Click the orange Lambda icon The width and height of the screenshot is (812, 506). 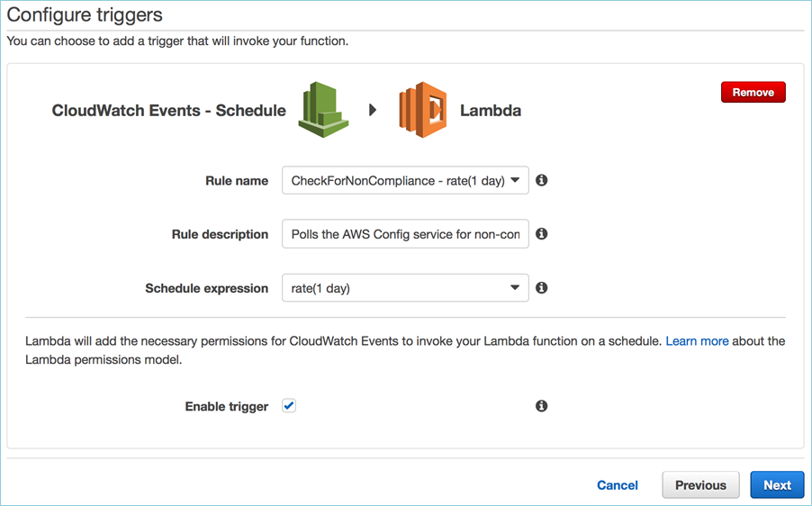click(423, 110)
